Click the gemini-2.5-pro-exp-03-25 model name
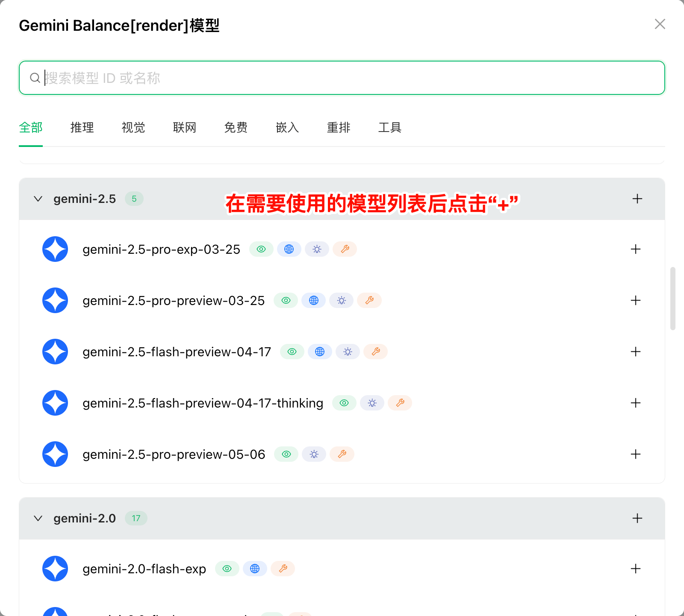The image size is (684, 616). click(161, 249)
